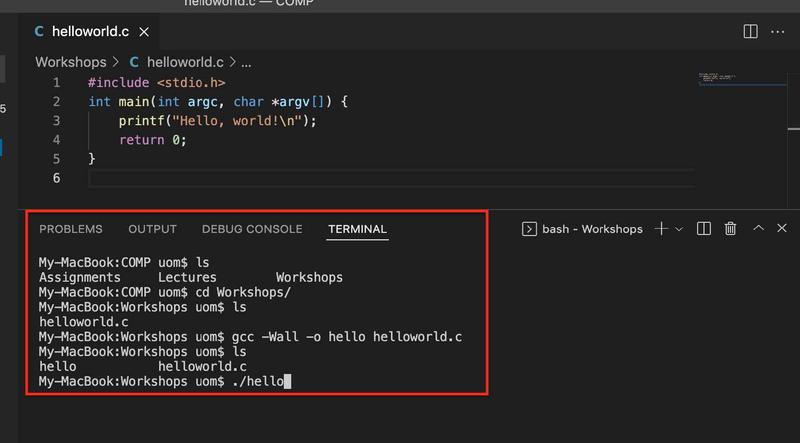Switch to the OUTPUT tab
Viewport: 800px width, 443px height.
[152, 229]
